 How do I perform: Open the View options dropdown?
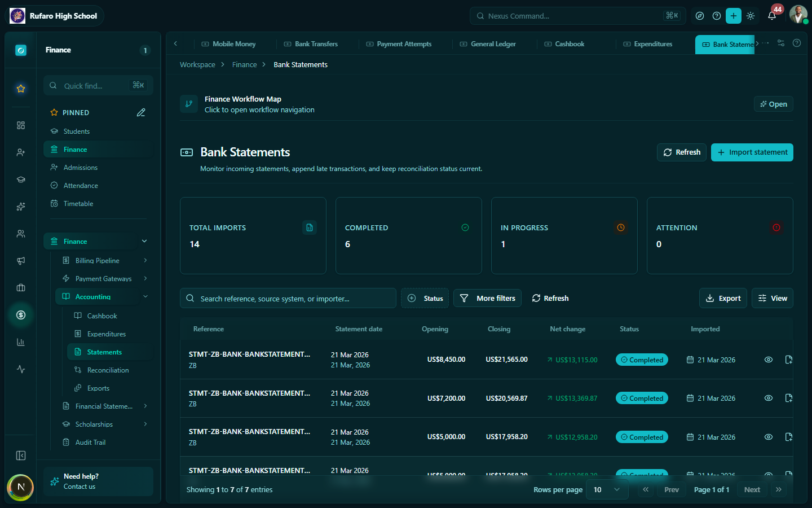pyautogui.click(x=772, y=298)
